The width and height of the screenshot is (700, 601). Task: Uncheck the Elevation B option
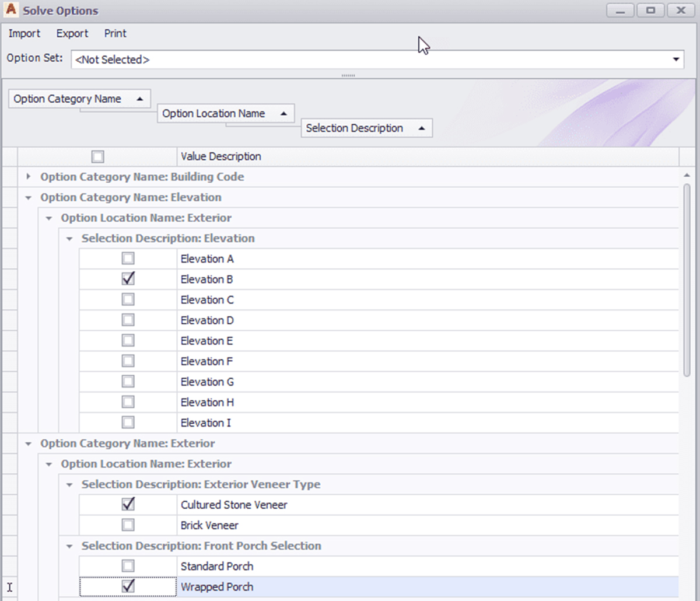(128, 278)
